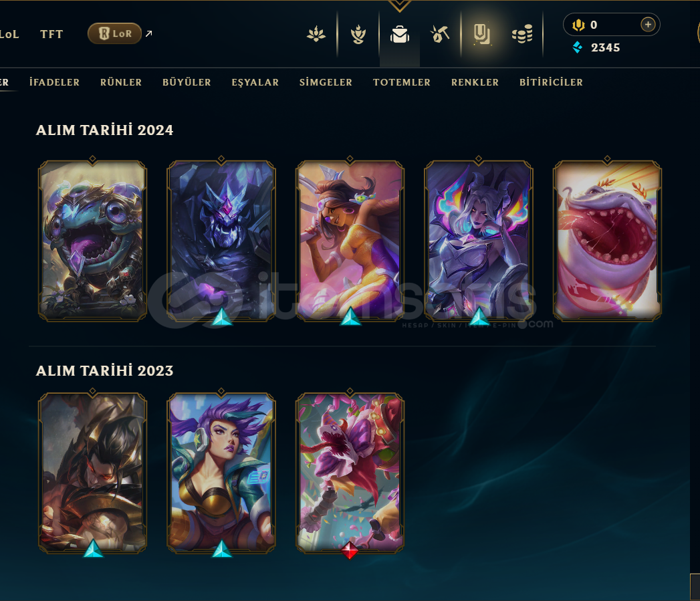Select the Tahm Kench skin thumbnail
This screenshot has width=700, height=601.
[607, 240]
